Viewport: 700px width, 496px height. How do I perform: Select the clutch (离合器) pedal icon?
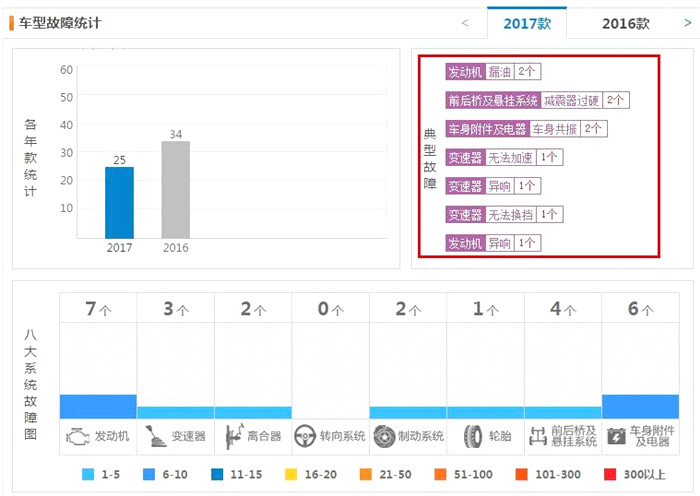[x=233, y=436]
